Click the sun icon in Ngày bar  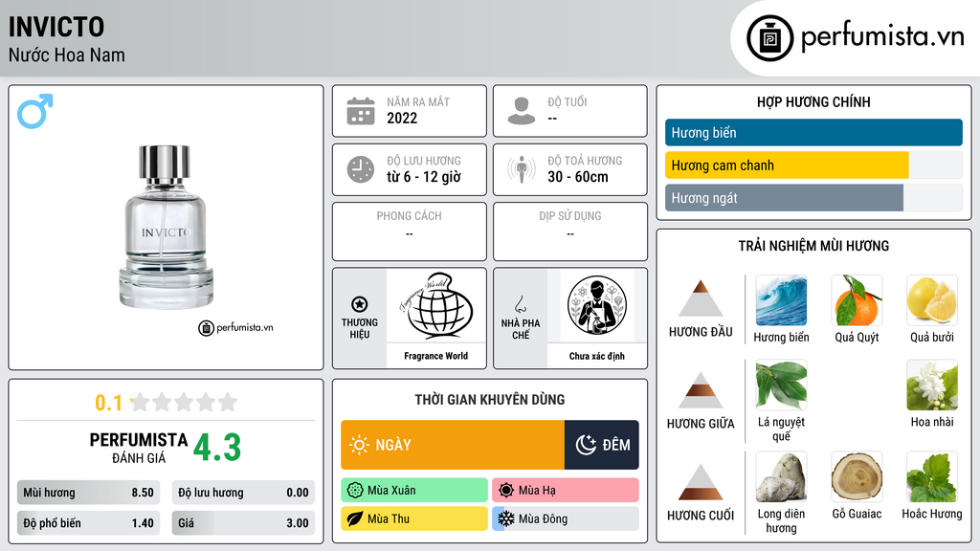click(x=359, y=445)
